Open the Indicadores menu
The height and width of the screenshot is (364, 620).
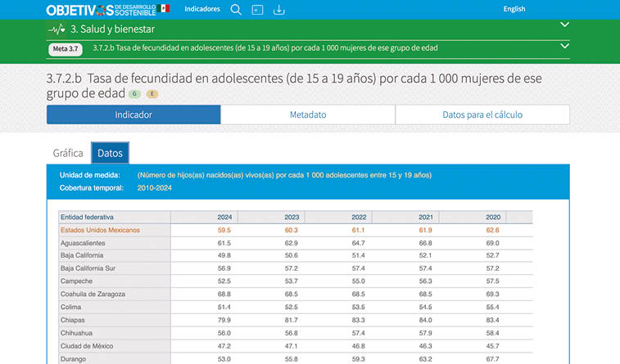coord(202,9)
